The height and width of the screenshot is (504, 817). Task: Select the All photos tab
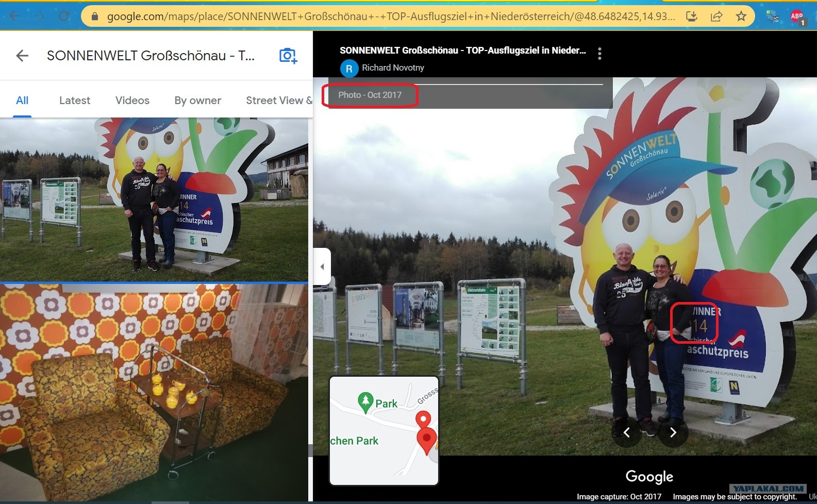(22, 100)
